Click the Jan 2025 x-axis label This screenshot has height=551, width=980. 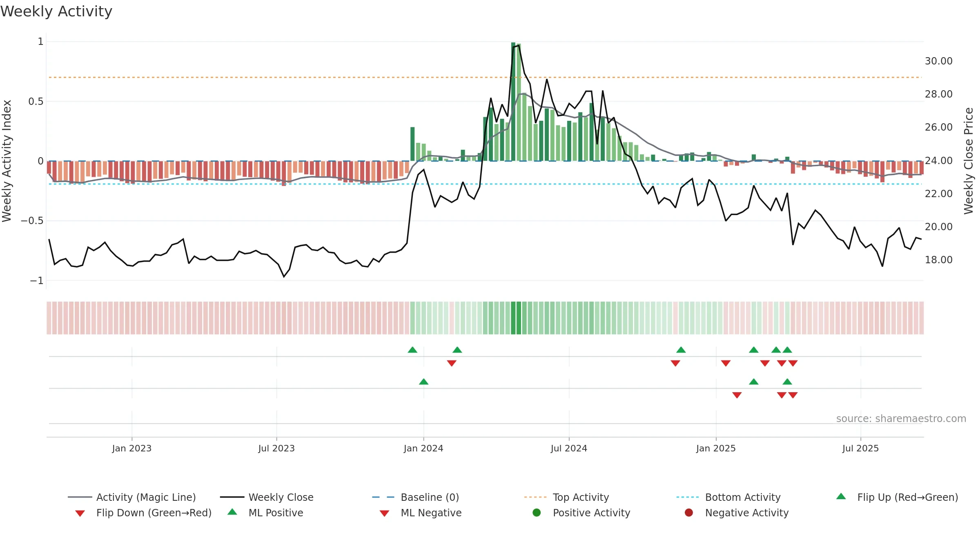[x=716, y=448]
